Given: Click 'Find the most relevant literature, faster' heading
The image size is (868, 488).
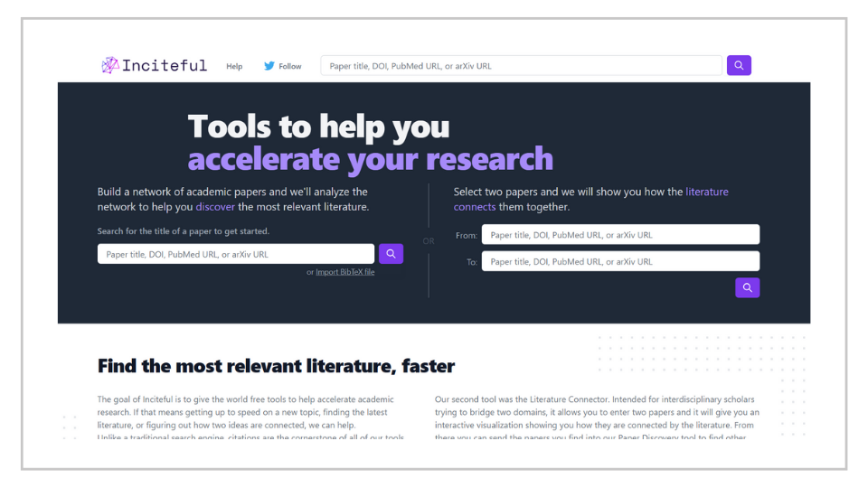Looking at the screenshot, I should pyautogui.click(x=276, y=366).
